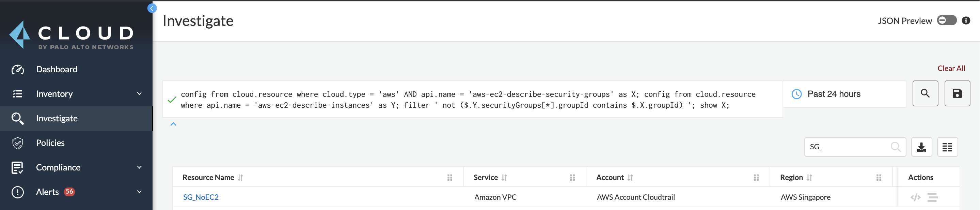
Task: Collapse the query editor with the up chevron
Action: (x=173, y=124)
